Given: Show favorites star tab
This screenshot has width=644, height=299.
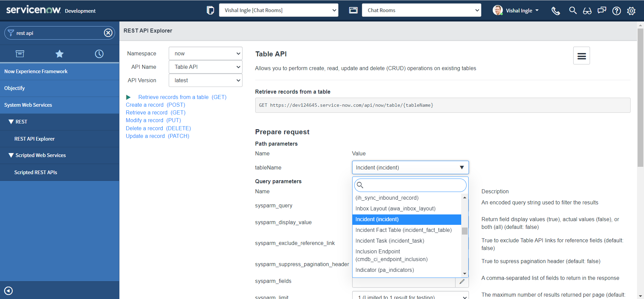Looking at the screenshot, I should [x=59, y=54].
